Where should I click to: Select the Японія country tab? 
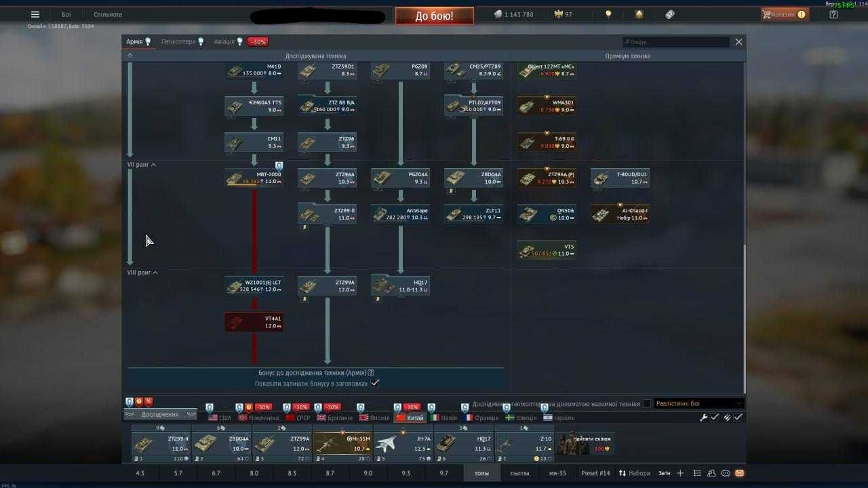374,418
